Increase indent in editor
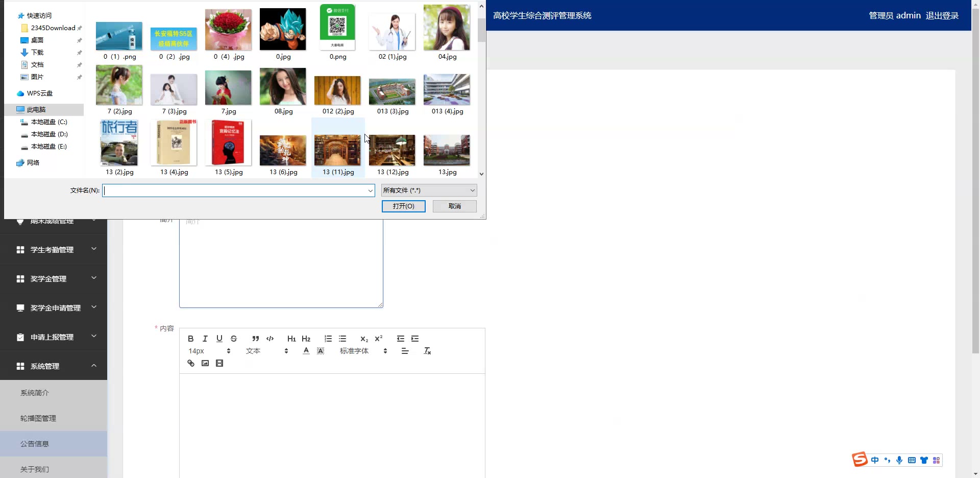Image resolution: width=980 pixels, height=478 pixels. (414, 339)
